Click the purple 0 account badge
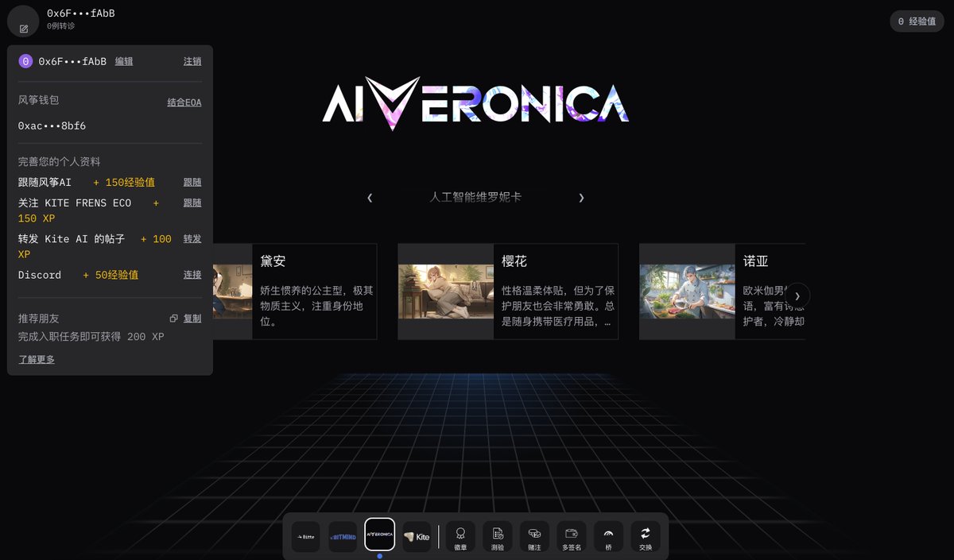 click(x=25, y=61)
